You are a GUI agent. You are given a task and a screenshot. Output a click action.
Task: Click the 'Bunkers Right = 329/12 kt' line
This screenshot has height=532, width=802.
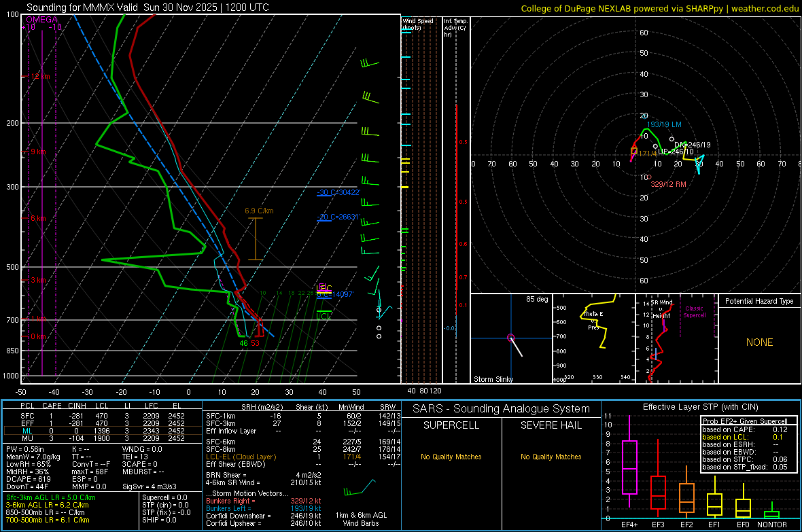264,501
